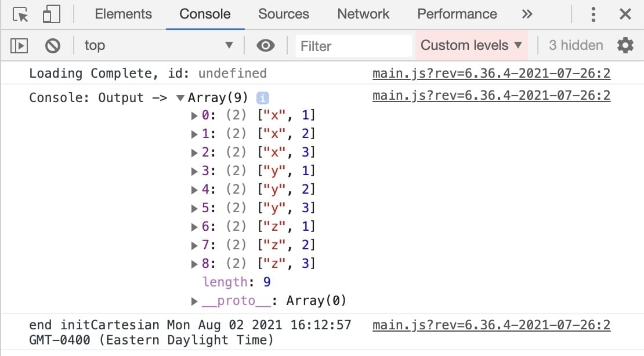Clear the console with the ban icon
Image resolution: width=644 pixels, height=356 pixels.
53,46
